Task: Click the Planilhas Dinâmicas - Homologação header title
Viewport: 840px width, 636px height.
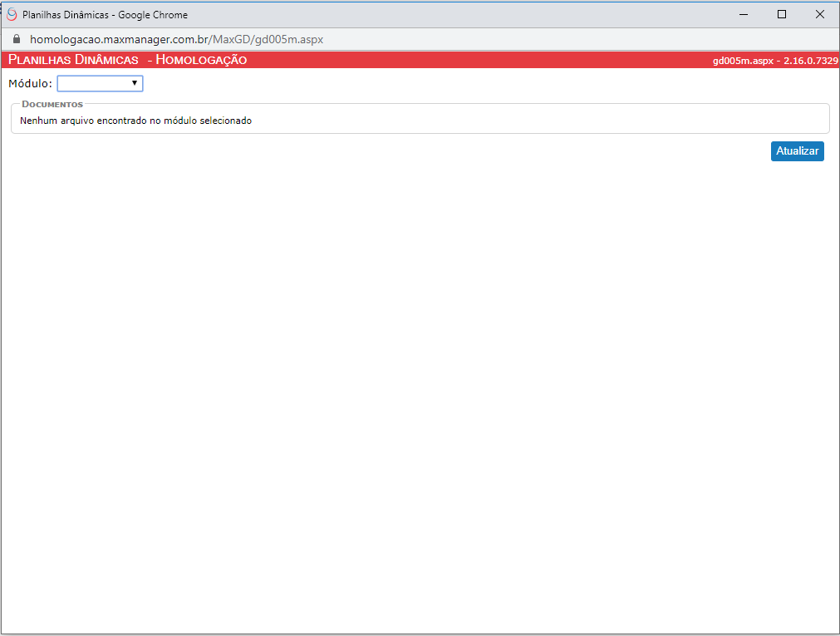Action: coord(127,60)
